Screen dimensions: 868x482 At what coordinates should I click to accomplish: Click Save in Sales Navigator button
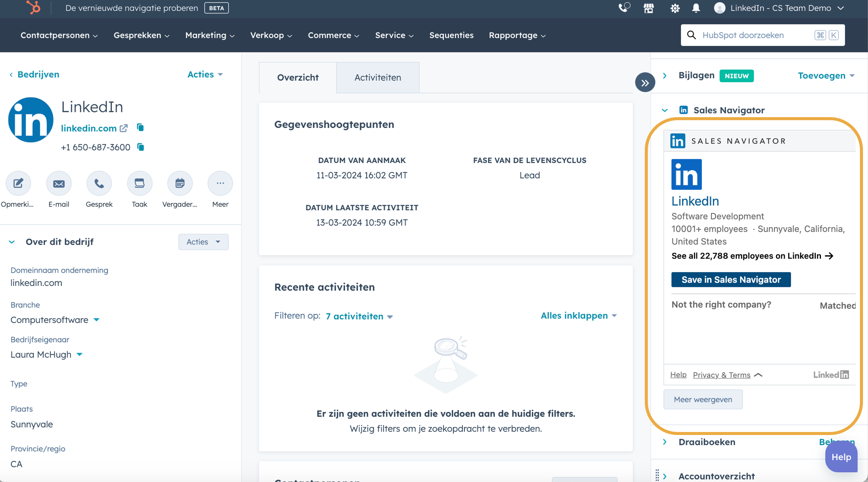(731, 279)
